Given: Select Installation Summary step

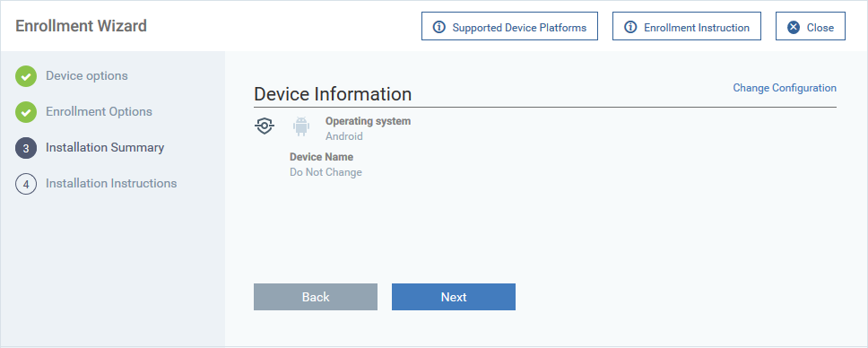Looking at the screenshot, I should [x=105, y=148].
